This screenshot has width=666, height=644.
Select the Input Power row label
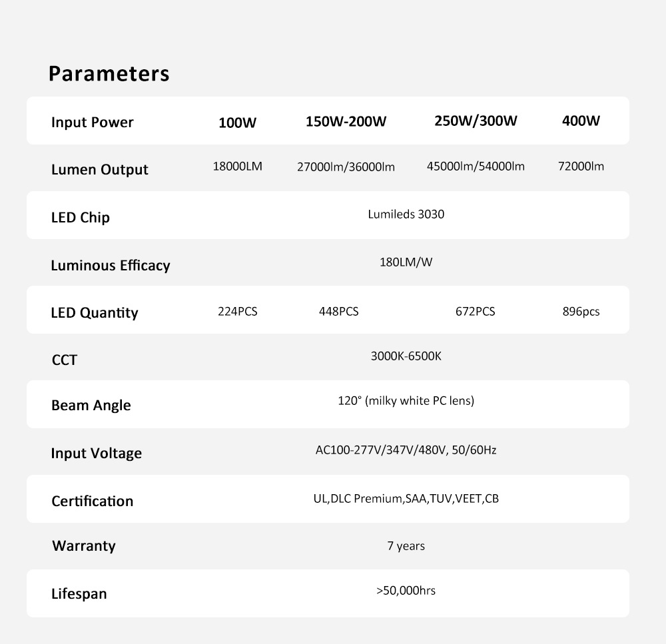pos(92,123)
